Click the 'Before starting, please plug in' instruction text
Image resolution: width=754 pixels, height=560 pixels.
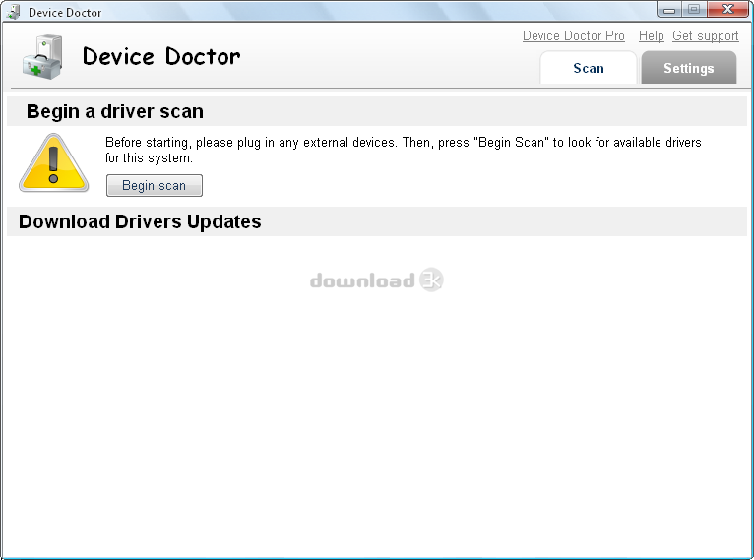point(403,150)
